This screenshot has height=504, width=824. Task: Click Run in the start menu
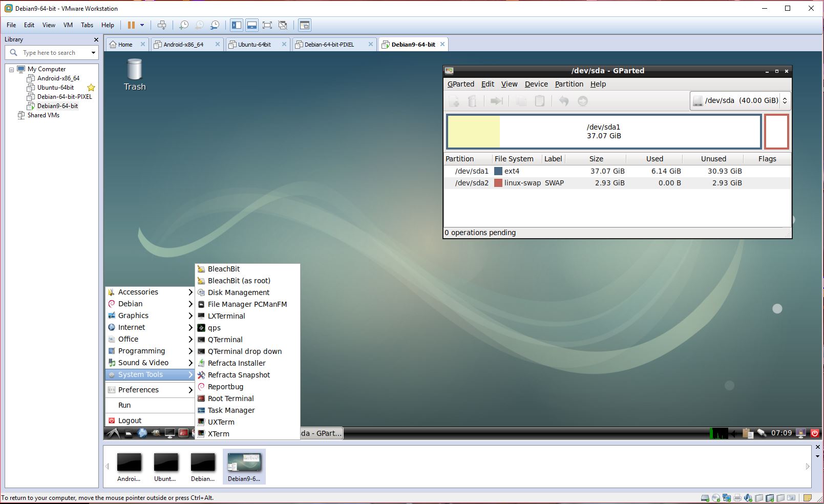pos(150,405)
